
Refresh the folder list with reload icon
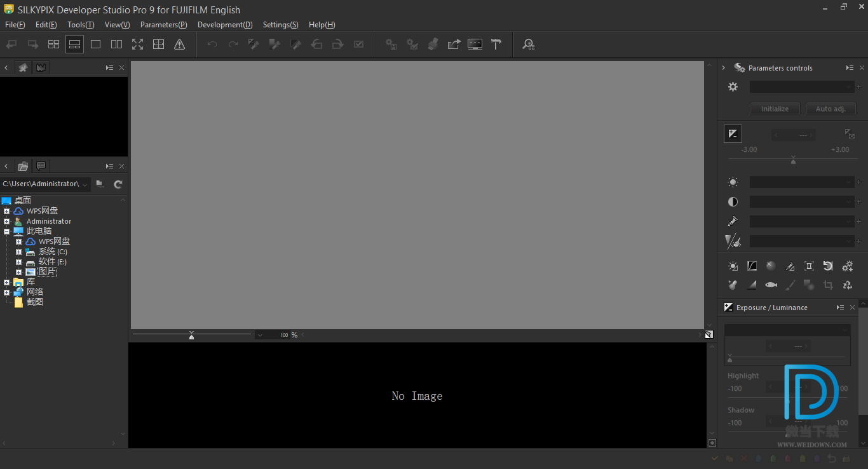118,184
